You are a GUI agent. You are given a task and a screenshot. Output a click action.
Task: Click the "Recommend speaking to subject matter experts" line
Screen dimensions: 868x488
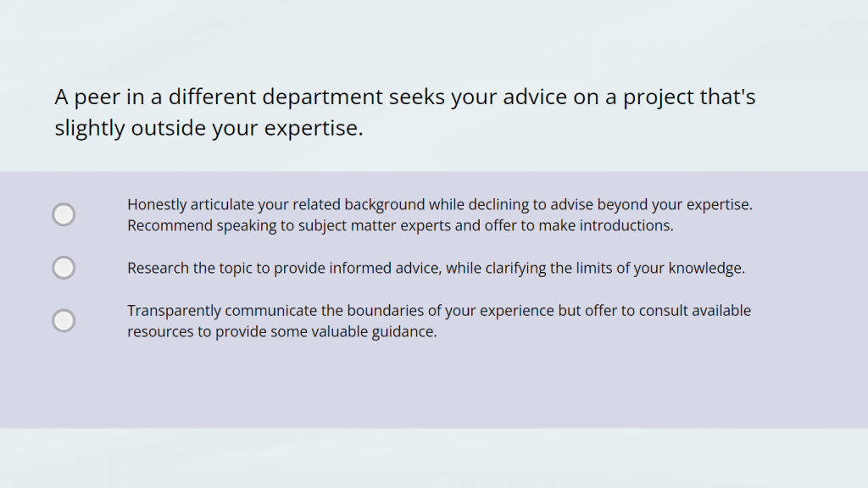(400, 225)
